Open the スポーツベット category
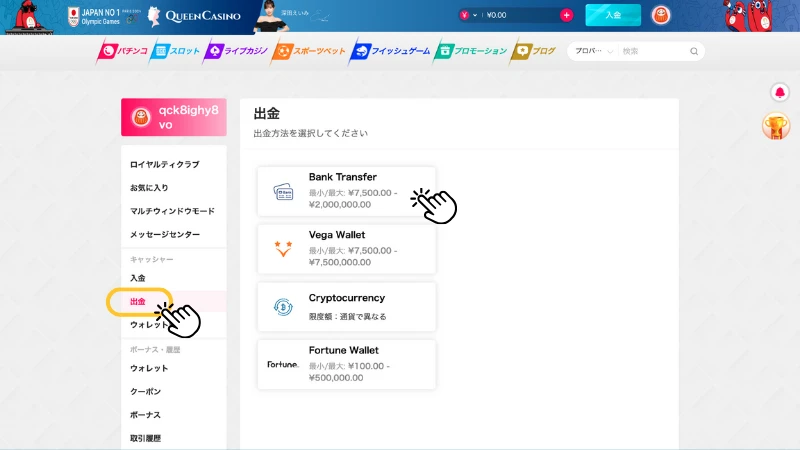This screenshot has height=450, width=800. tap(310, 51)
